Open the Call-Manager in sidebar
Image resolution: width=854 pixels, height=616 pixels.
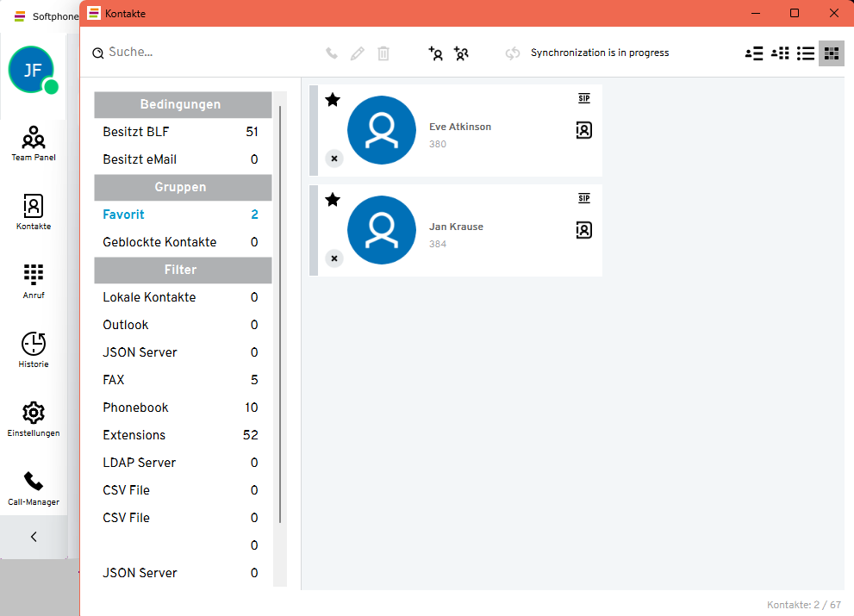click(34, 487)
